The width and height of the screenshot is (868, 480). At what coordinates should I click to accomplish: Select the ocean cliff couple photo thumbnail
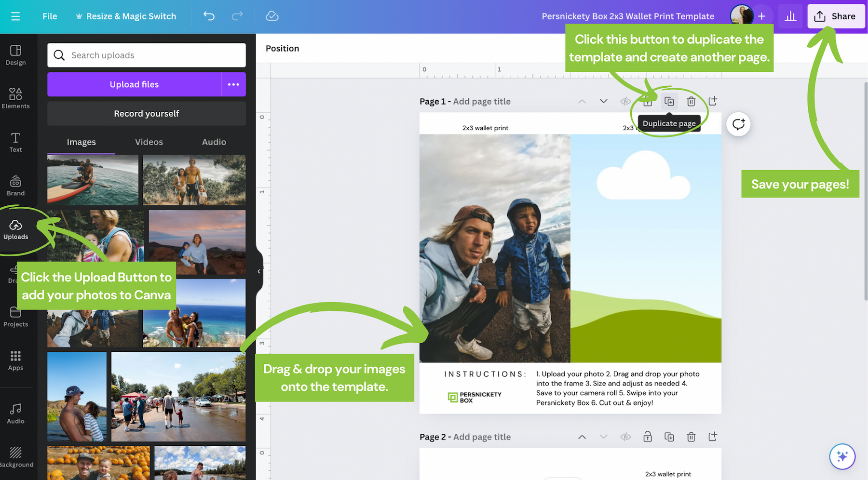(x=194, y=313)
